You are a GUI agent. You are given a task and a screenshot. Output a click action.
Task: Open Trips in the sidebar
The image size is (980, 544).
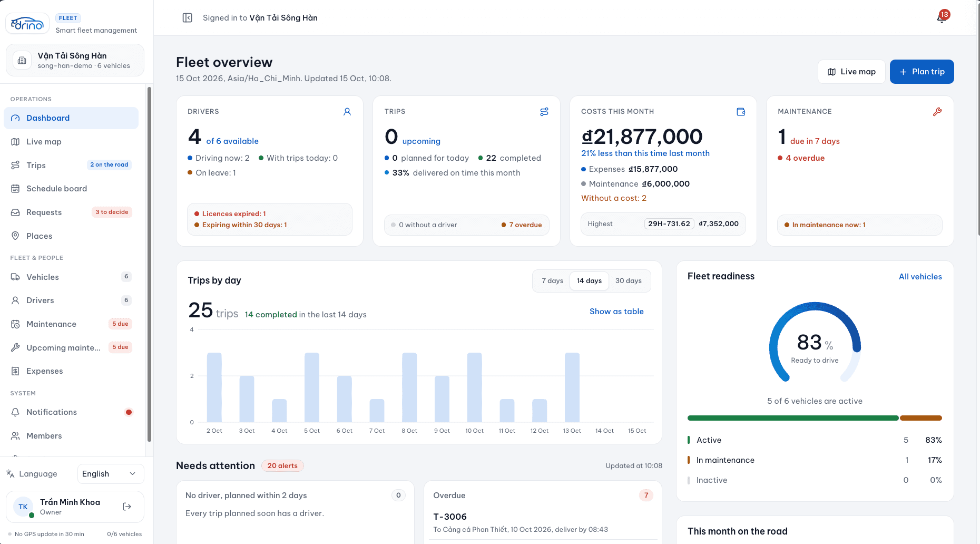coord(71,165)
